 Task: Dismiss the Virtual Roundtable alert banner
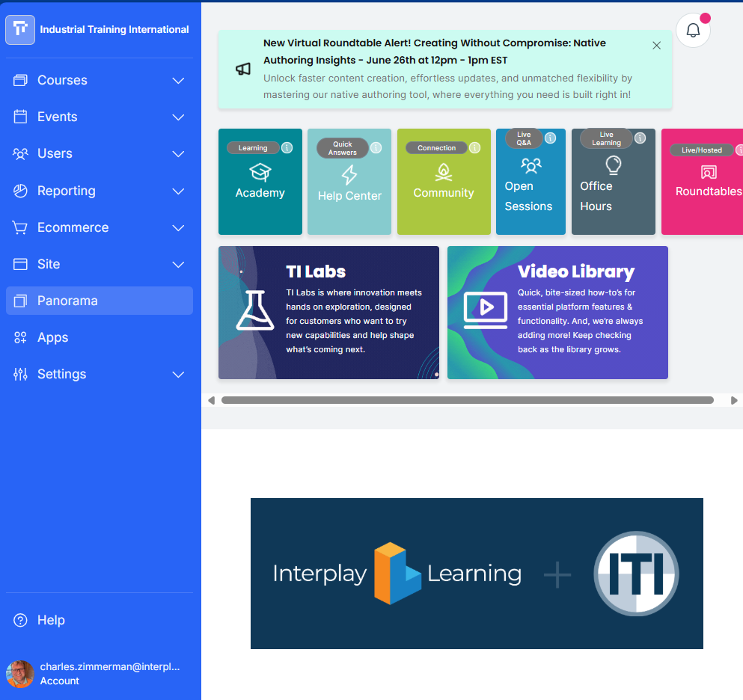point(656,46)
